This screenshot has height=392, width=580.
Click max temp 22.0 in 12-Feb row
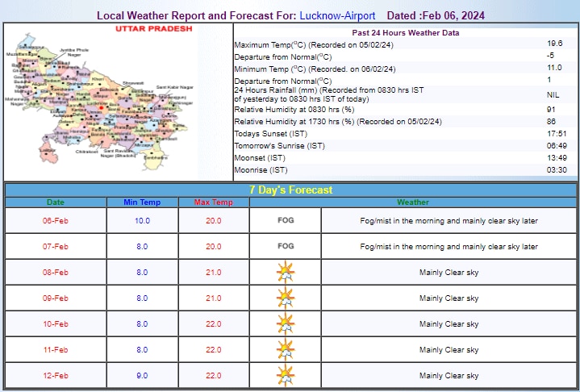[214, 376]
